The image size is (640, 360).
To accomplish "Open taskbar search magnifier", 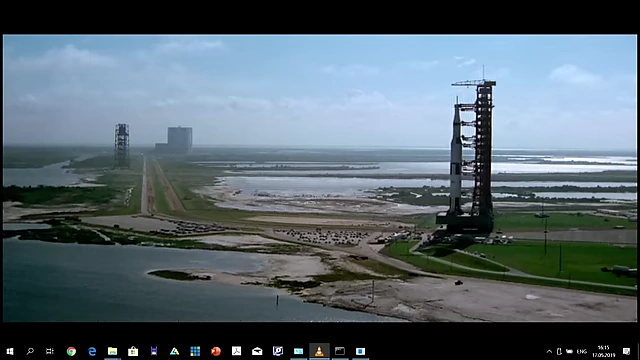I will pyautogui.click(x=30, y=351).
